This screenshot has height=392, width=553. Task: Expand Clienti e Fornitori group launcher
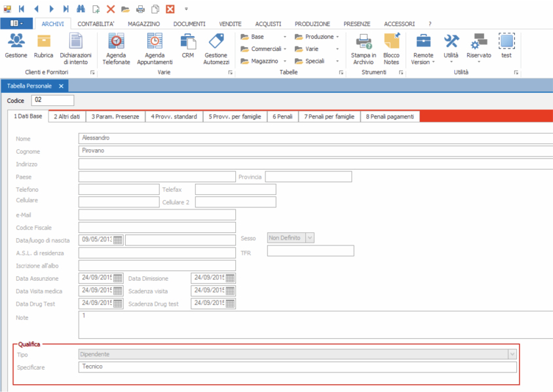tap(92, 73)
